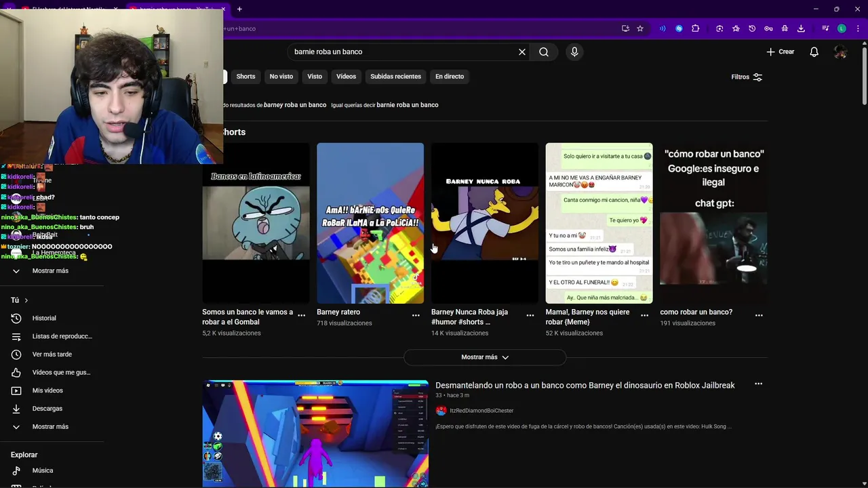Image resolution: width=868 pixels, height=488 pixels.
Task: Open Chrome three-dot menu
Action: click(x=858, y=28)
